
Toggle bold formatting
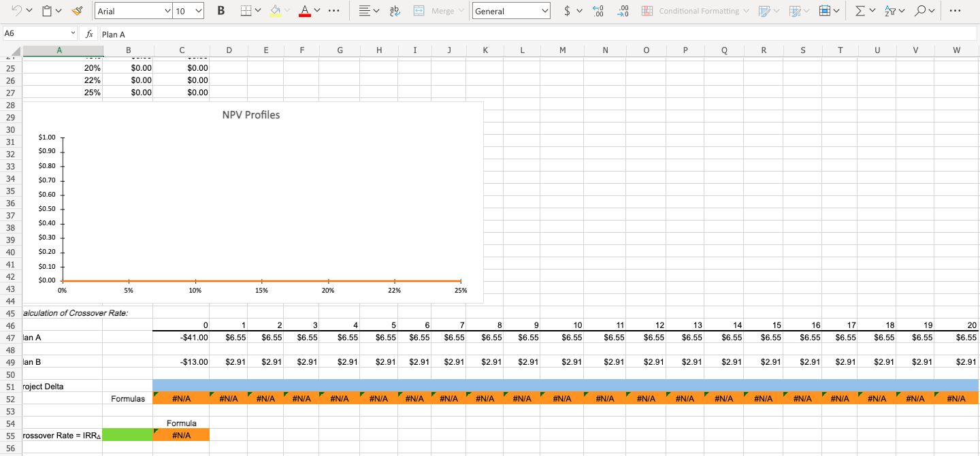[220, 11]
